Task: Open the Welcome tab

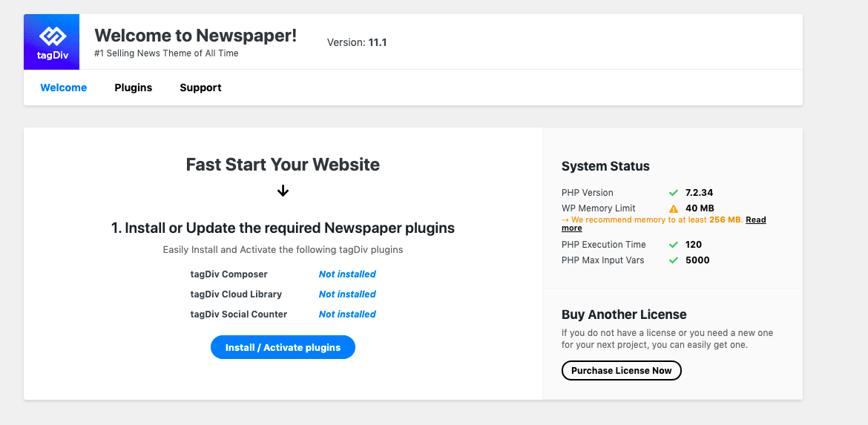Action: point(64,88)
